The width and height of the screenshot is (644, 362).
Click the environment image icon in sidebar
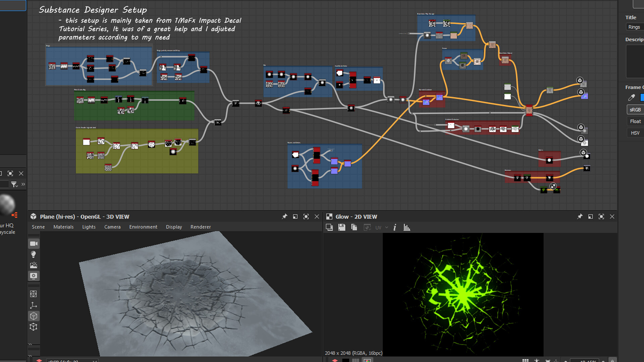point(34,265)
